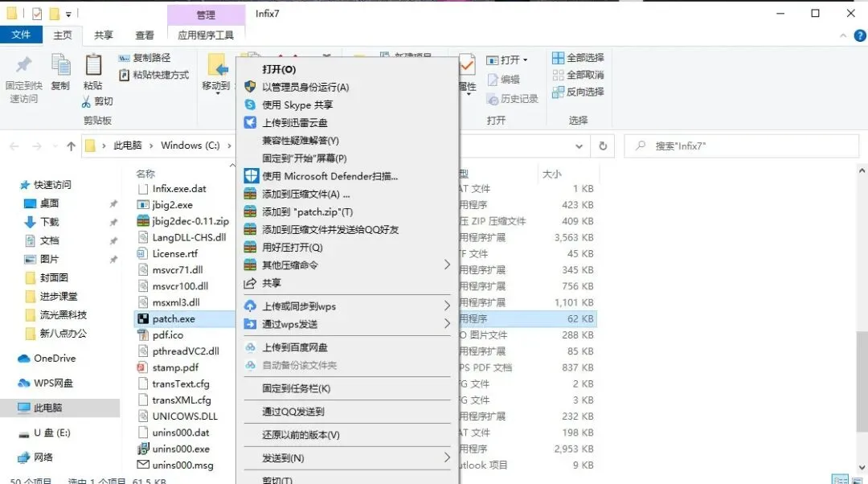This screenshot has height=484, width=868.
Task: Click the Up folder arrow
Action: [x=71, y=146]
